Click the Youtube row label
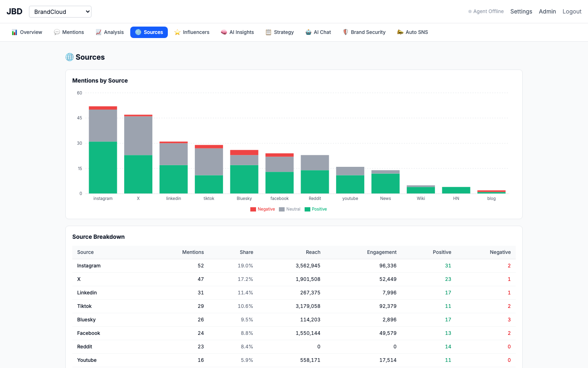This screenshot has height=368, width=588. [87, 360]
